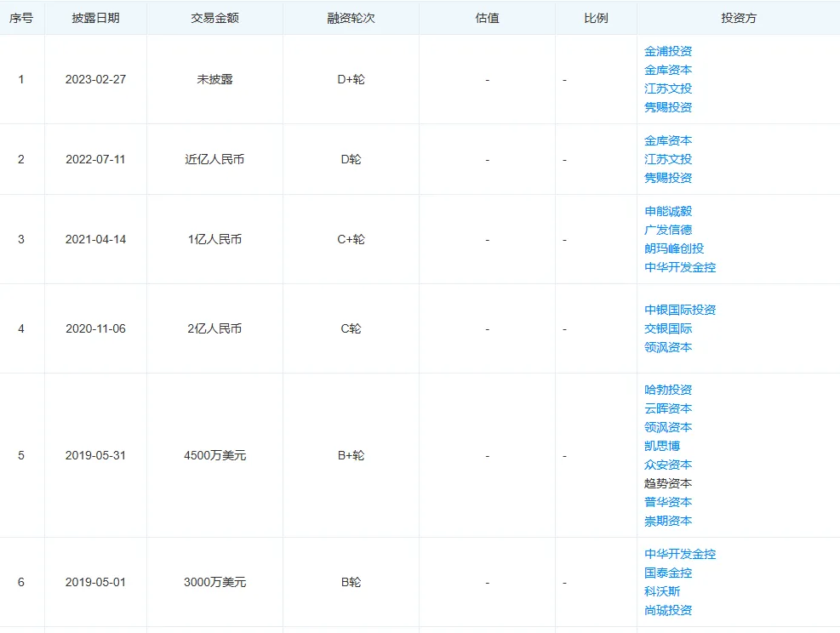Open the 金浦投资 investor link
This screenshot has height=633, width=840.
click(668, 51)
